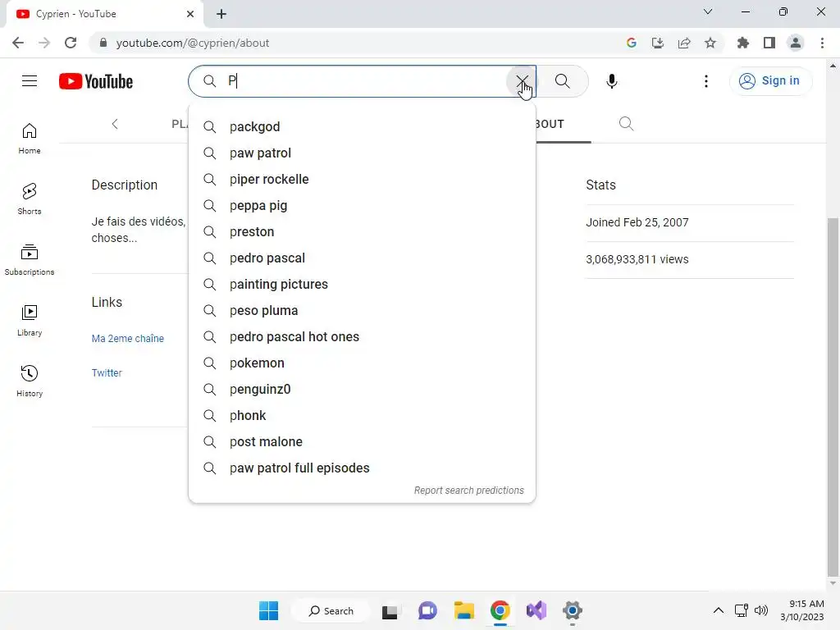Toggle Chrome side panel
Viewport: 840px width, 630px height.
tap(769, 43)
